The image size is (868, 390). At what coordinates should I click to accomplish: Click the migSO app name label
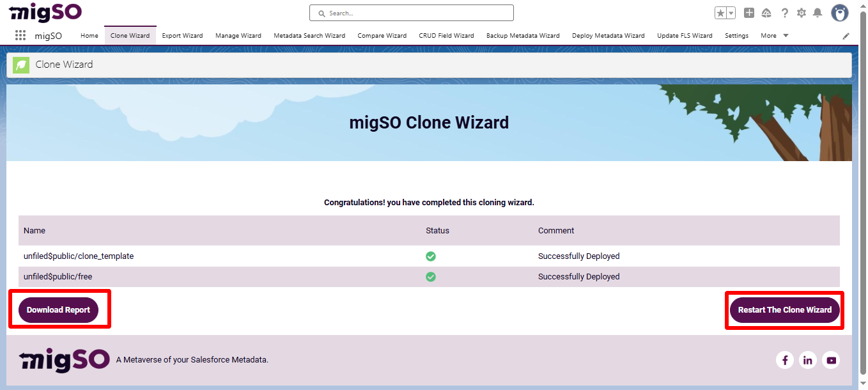[x=49, y=36]
